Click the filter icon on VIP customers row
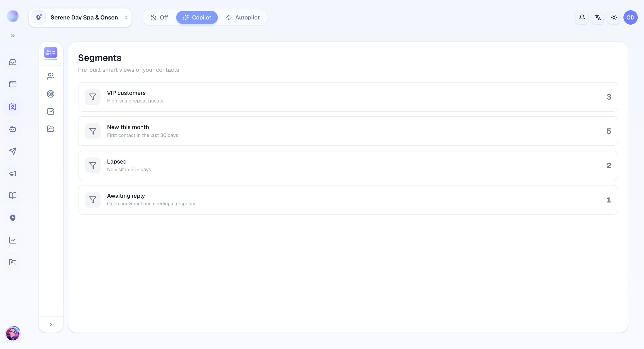Screen dimensions: 644x349 93,97
